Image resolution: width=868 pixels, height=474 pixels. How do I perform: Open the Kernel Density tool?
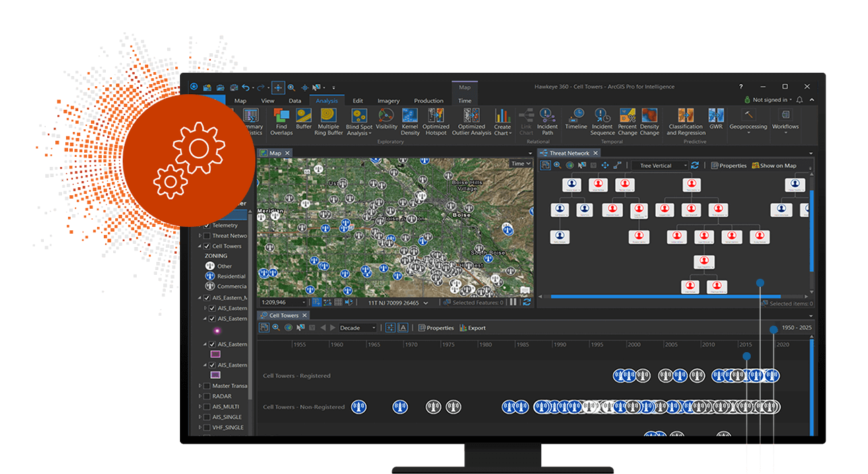click(410, 121)
